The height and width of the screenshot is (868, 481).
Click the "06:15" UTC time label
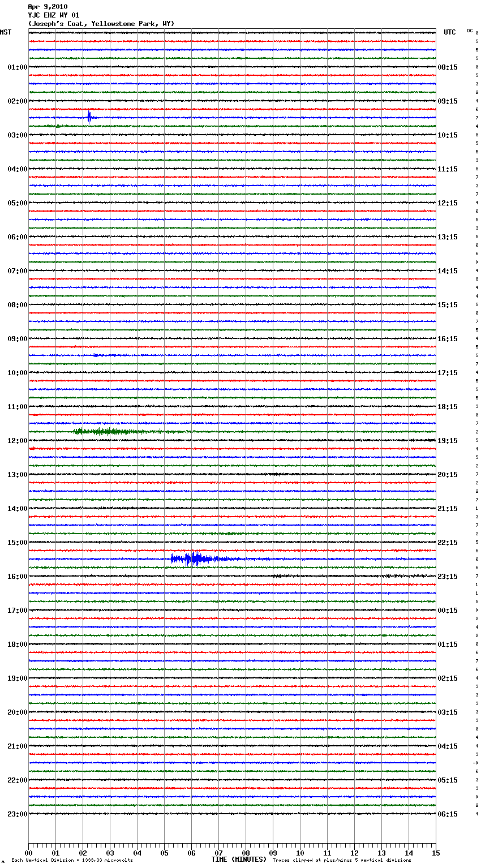click(x=448, y=814)
